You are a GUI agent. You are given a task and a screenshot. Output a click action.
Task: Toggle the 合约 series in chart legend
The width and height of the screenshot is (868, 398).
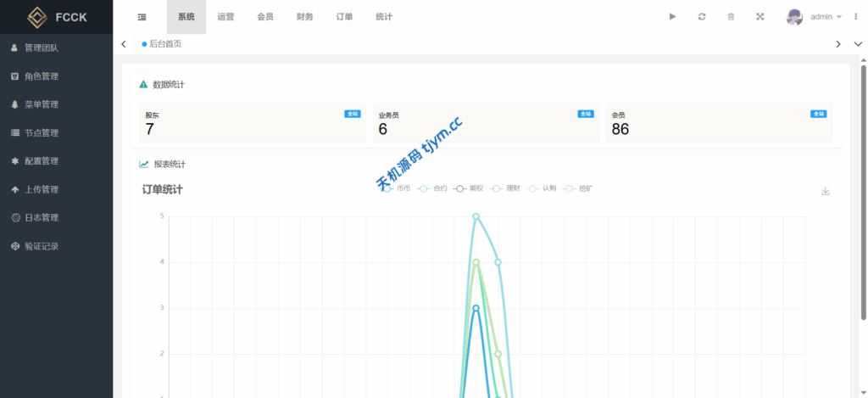(x=432, y=188)
